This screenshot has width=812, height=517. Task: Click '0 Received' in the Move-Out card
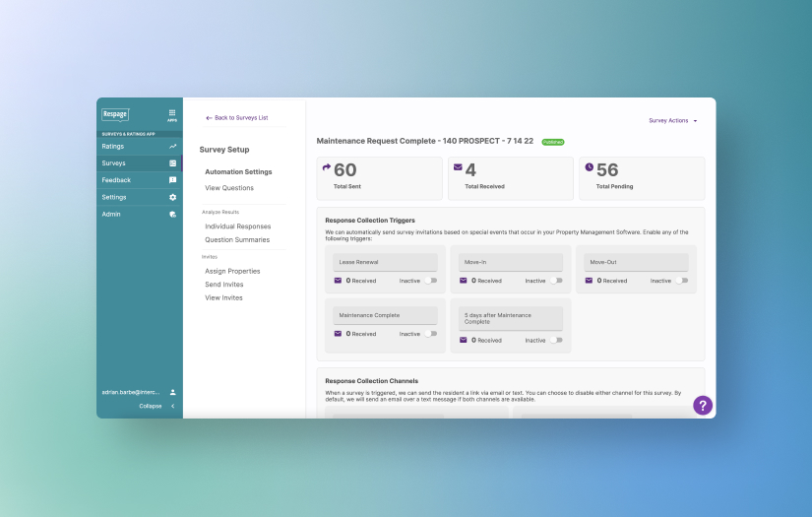pyautogui.click(x=612, y=281)
